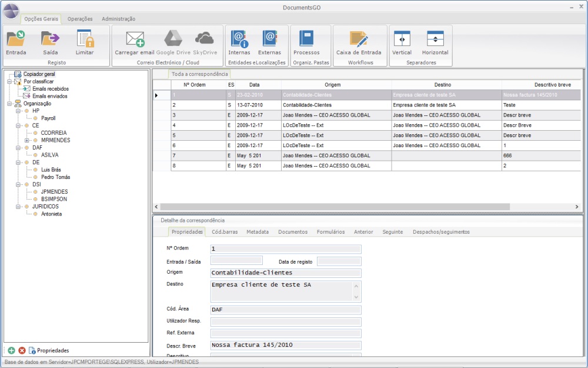Open the Documentos detail tab
This screenshot has height=368, width=588.
click(x=293, y=232)
